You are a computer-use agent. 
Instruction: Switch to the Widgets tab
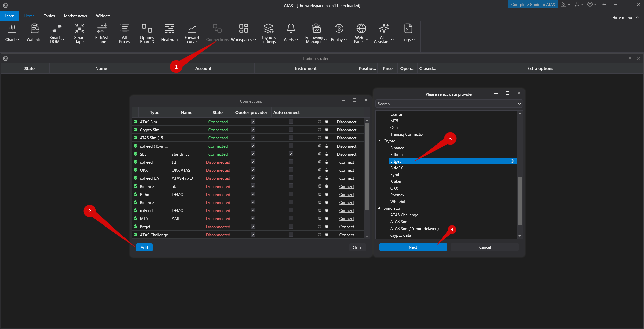(x=103, y=16)
